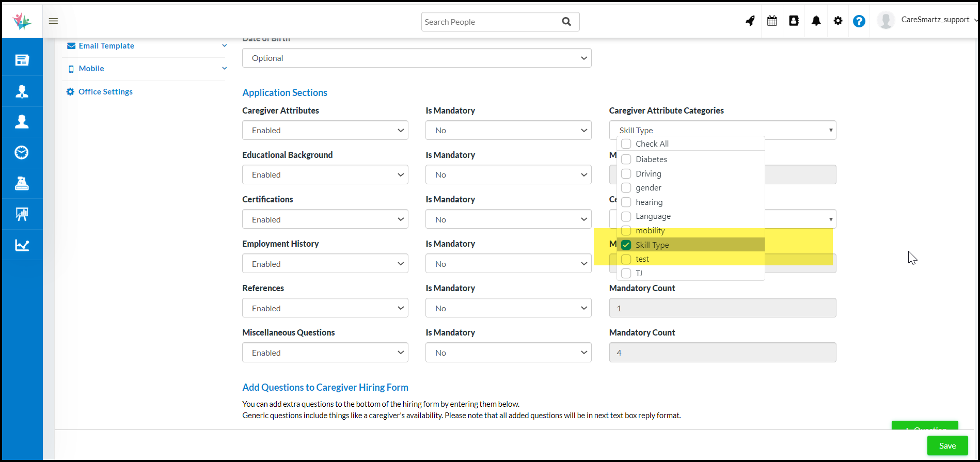Expand the Date of Birth Optional dropdown
This screenshot has width=980, height=462.
(416, 58)
